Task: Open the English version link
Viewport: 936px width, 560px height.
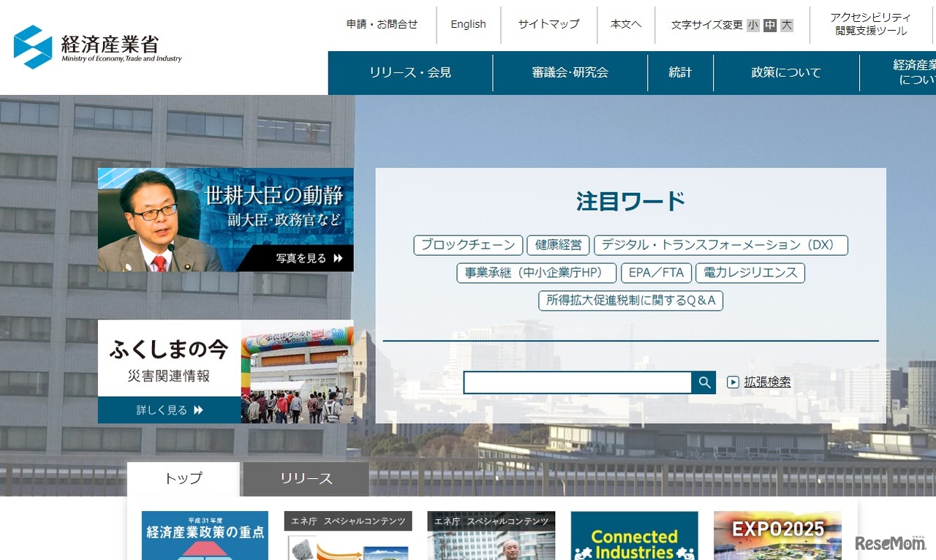Action: click(468, 24)
